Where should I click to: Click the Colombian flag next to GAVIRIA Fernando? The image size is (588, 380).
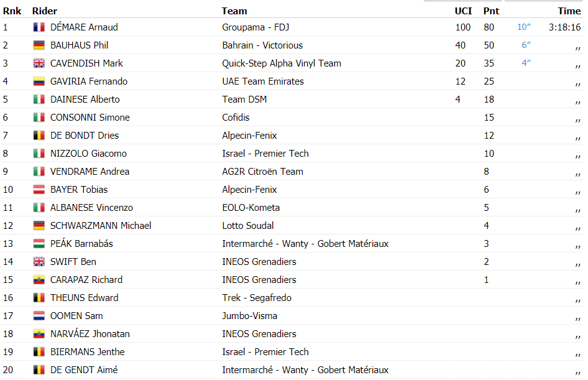[x=39, y=81]
